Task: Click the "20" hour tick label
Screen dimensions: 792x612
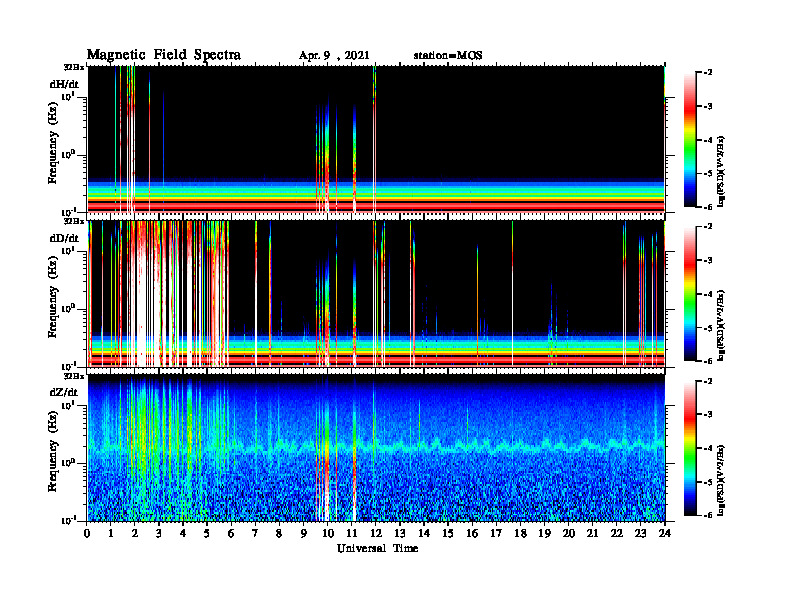Action: click(x=568, y=533)
